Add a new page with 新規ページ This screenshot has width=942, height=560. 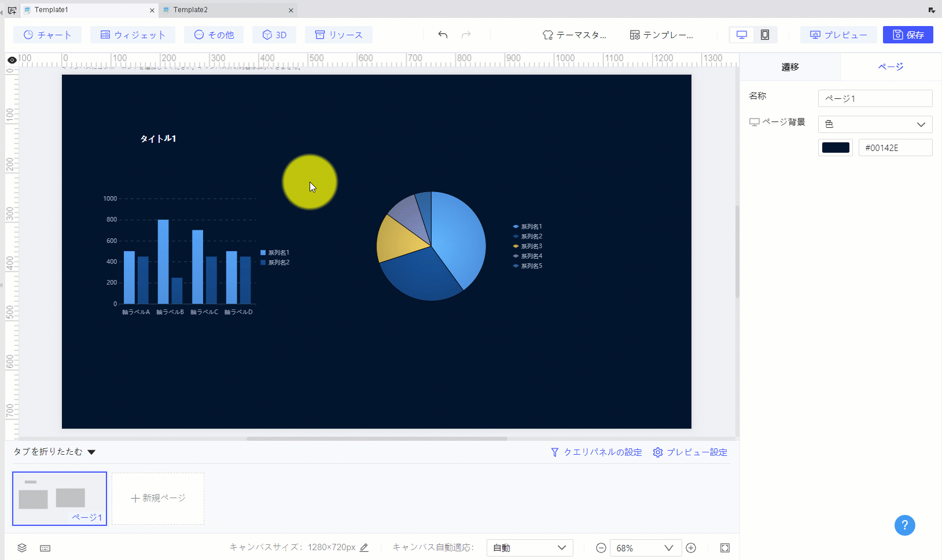pyautogui.click(x=158, y=498)
